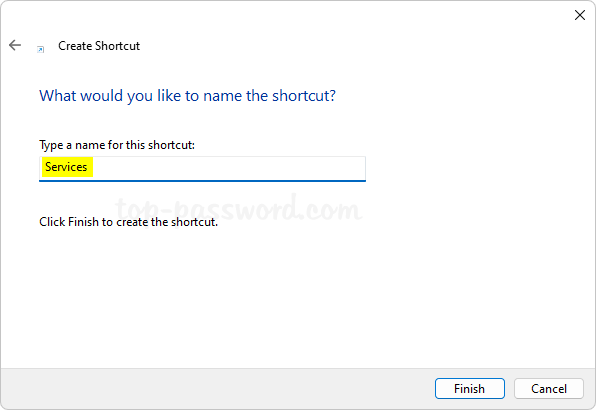Image resolution: width=596 pixels, height=410 pixels.
Task: Click the words What would in the heading
Action: pos(81,95)
